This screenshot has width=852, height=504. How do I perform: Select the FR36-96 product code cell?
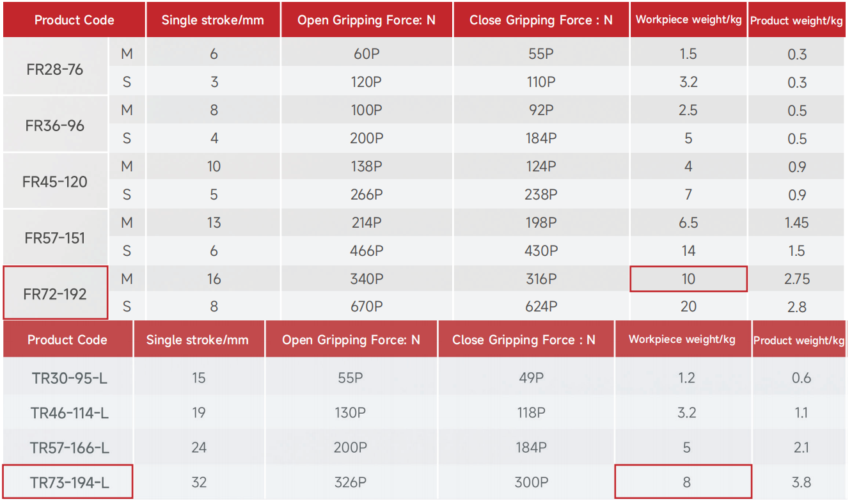click(x=55, y=125)
